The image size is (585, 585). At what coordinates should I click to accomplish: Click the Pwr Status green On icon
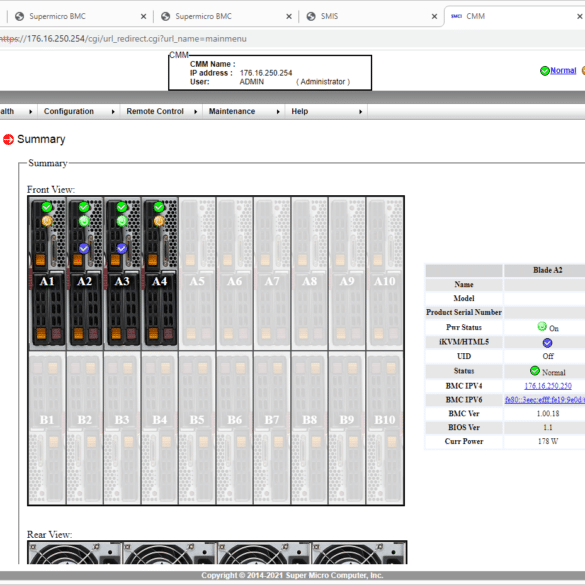[542, 326]
